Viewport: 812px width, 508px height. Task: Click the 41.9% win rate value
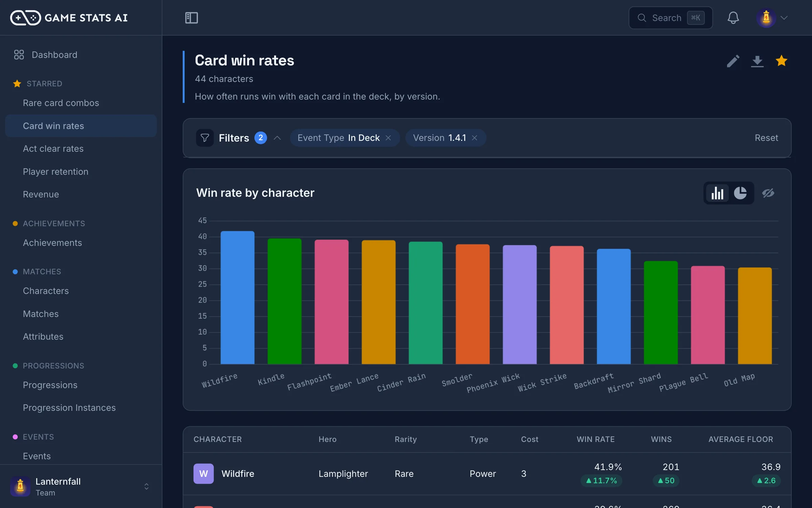608,467
